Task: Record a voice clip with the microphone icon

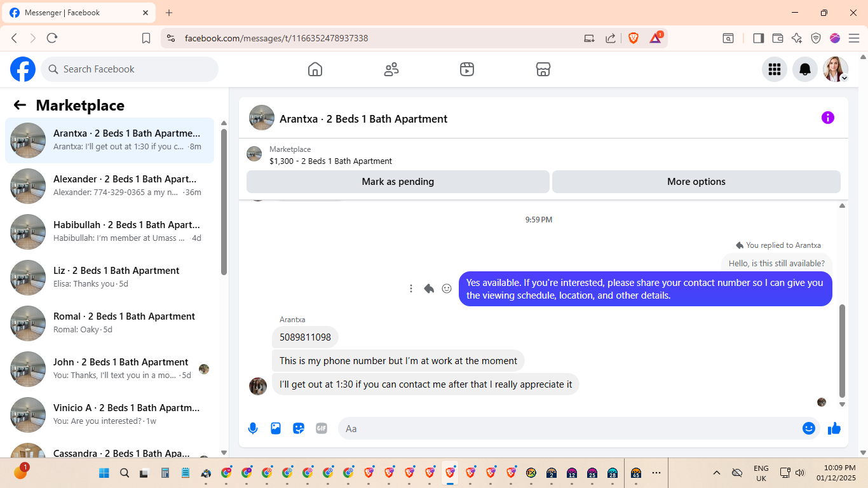Action: (x=253, y=428)
